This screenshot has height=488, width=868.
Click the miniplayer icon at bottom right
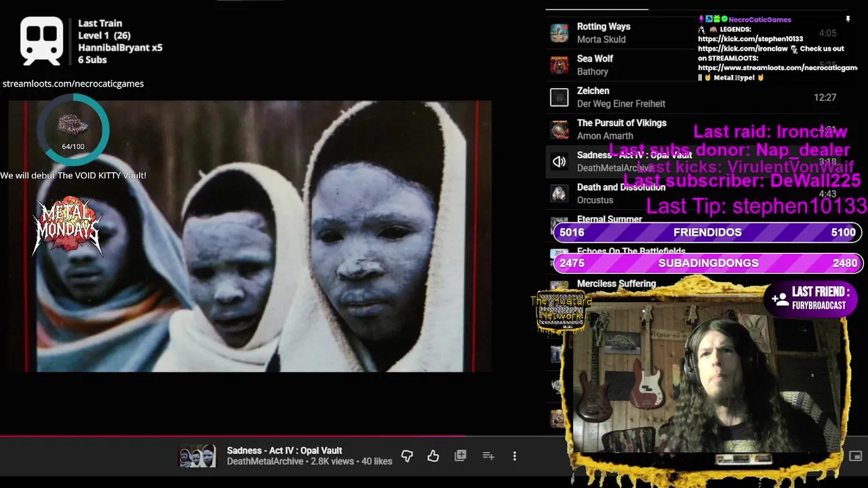(x=856, y=456)
